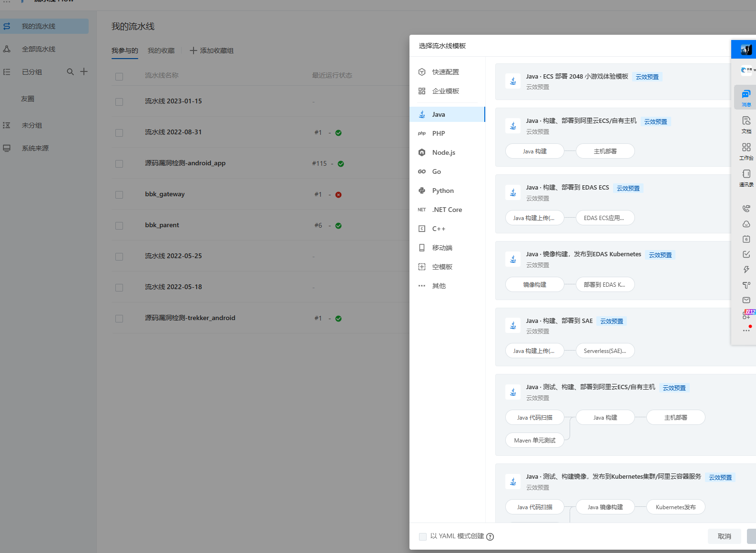Open 消息 messages in right dock
756x553 pixels.
pos(746,98)
